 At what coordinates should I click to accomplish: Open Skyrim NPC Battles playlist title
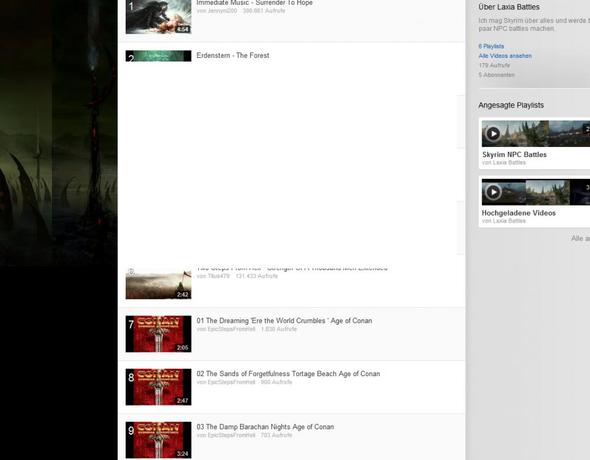click(x=514, y=155)
